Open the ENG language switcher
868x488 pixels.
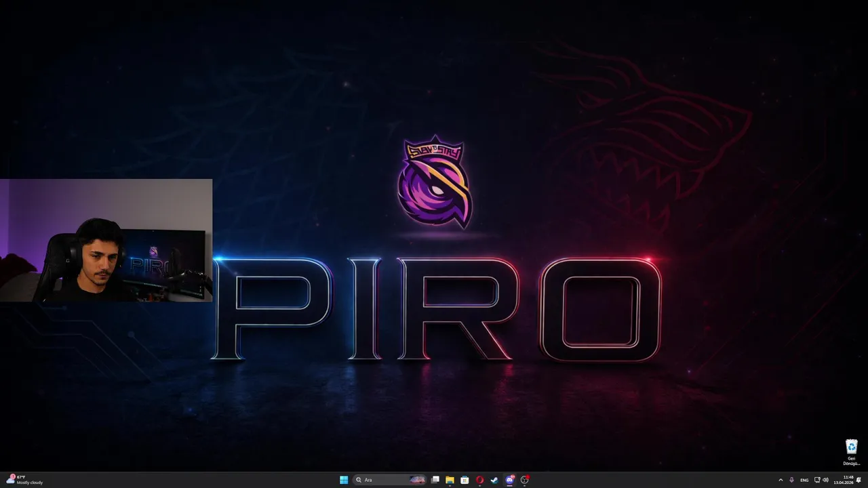[804, 480]
